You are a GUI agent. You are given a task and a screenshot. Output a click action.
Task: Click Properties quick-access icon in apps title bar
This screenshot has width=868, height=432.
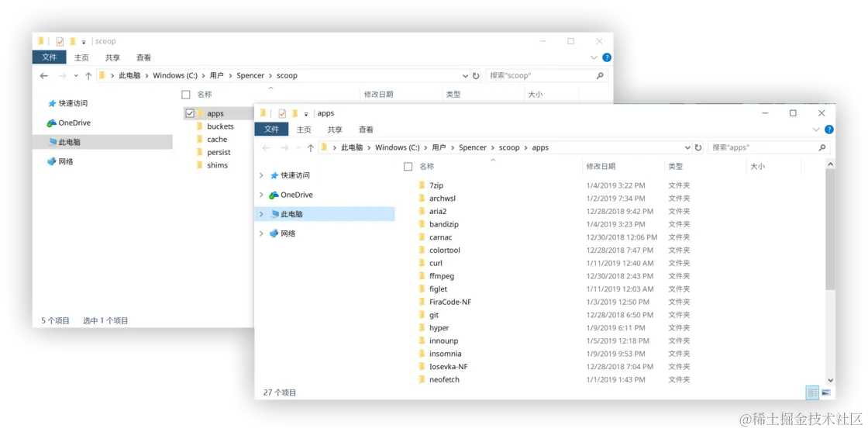pyautogui.click(x=282, y=113)
